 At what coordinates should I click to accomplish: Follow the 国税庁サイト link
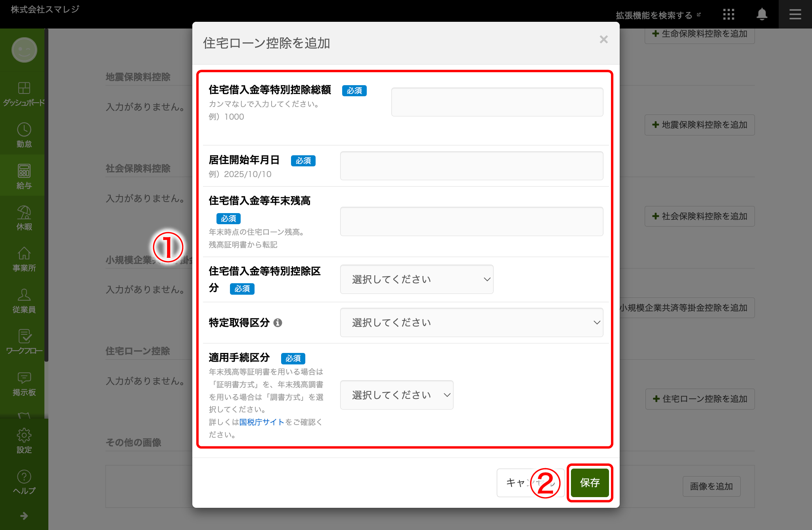262,422
